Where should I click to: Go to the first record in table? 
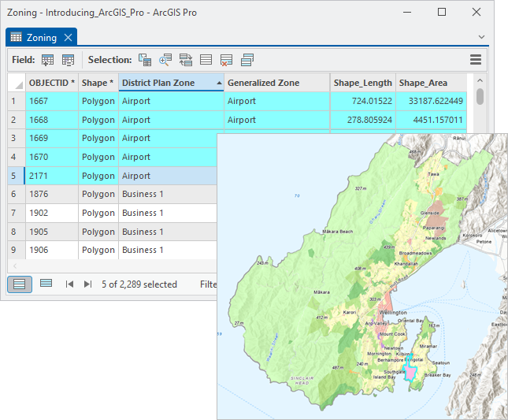point(69,284)
